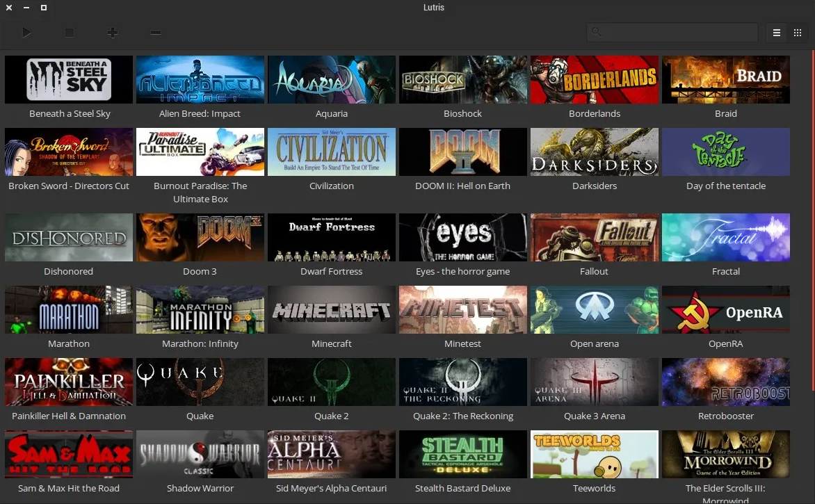815x504 pixels.
Task: Click the 'Beneath a Steel Sky' label
Action: pyautogui.click(x=70, y=113)
